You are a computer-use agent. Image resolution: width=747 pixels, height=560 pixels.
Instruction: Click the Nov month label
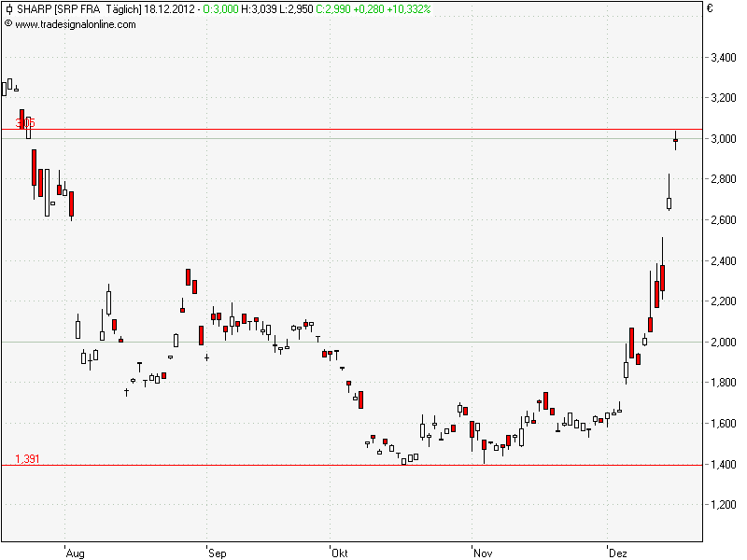(483, 553)
